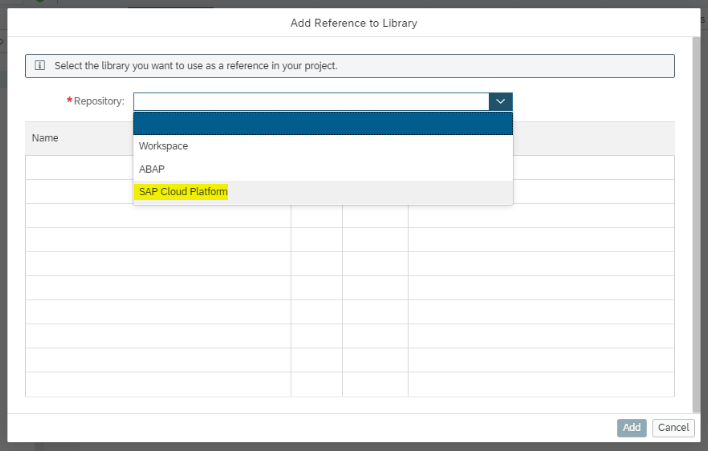Image resolution: width=708 pixels, height=451 pixels.
Task: Select the blank highlighted dropdown entry
Action: (323, 124)
